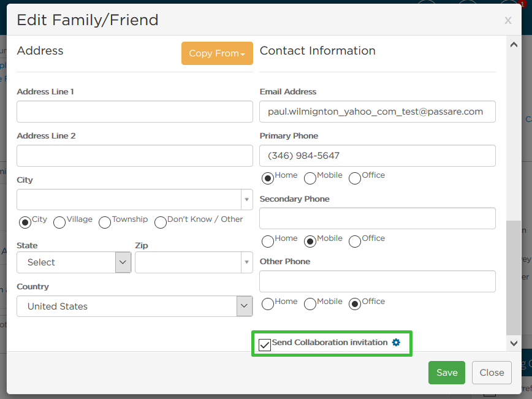Click the scrollbar's up arrow icon
Image resolution: width=532 pixels, height=399 pixels.
(x=514, y=44)
